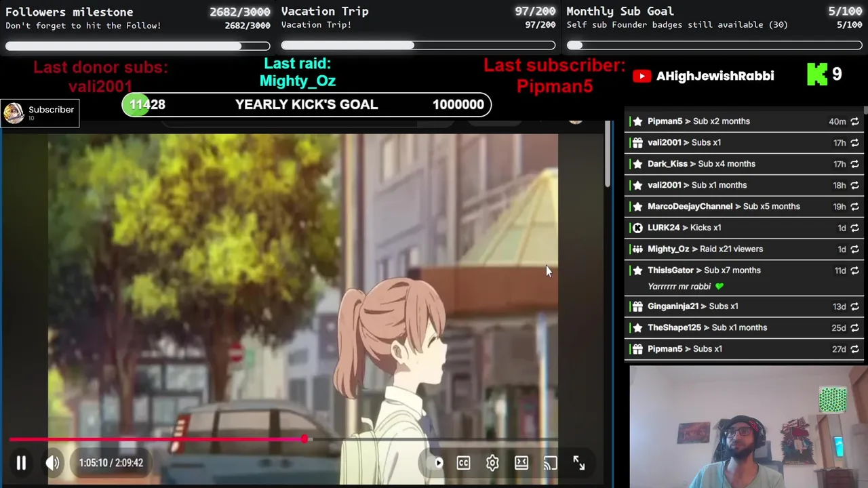Open the player settings gear

(x=492, y=463)
